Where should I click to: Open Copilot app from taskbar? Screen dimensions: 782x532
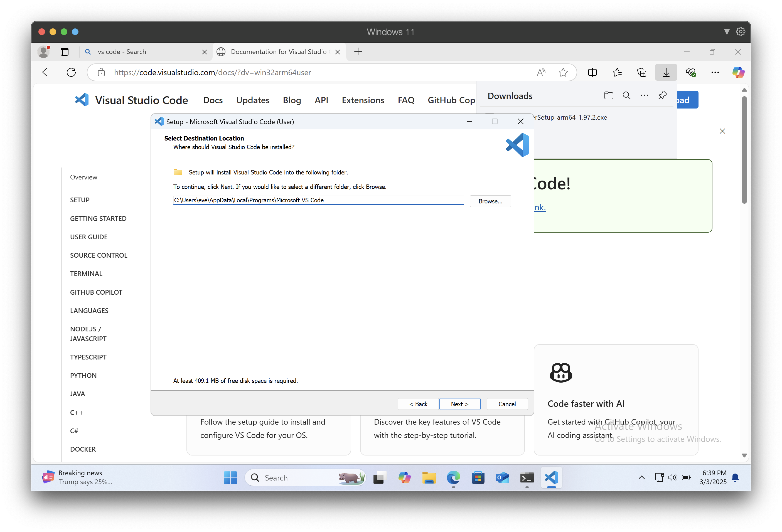[x=404, y=477]
